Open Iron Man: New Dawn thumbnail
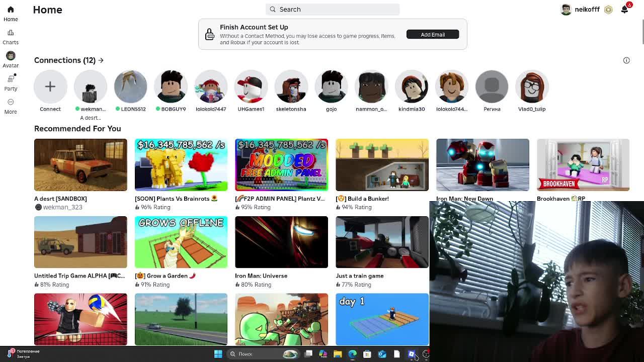Screen dimensions: 644x362 coord(482,165)
